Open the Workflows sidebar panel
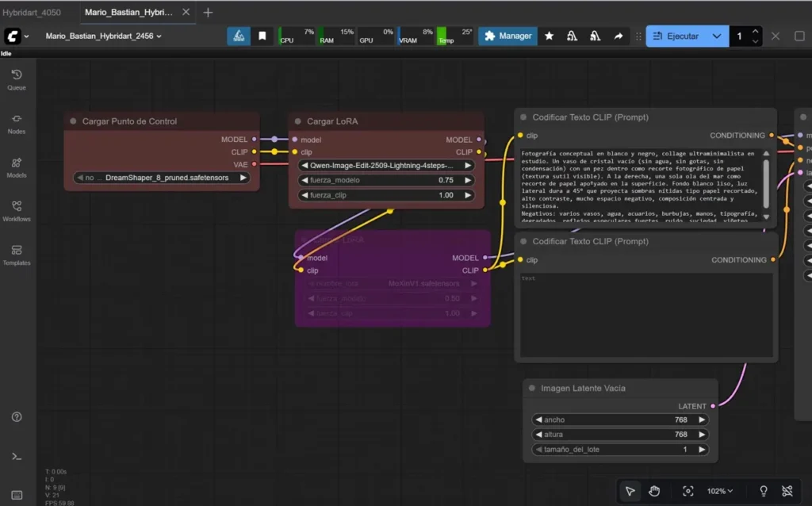 pos(17,209)
